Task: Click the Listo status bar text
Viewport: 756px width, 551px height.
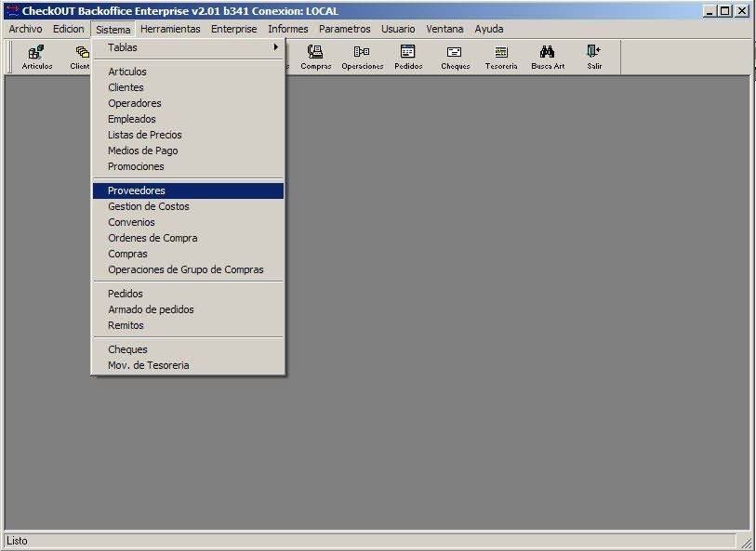Action: [x=18, y=541]
